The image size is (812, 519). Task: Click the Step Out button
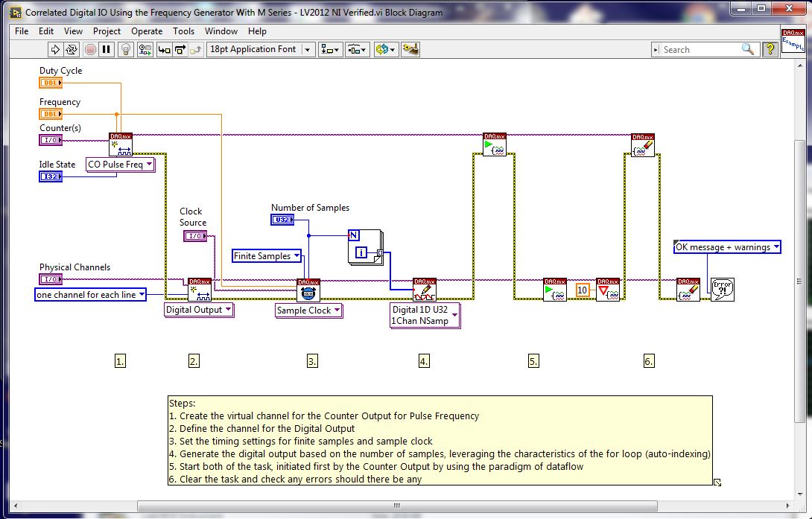click(x=196, y=50)
